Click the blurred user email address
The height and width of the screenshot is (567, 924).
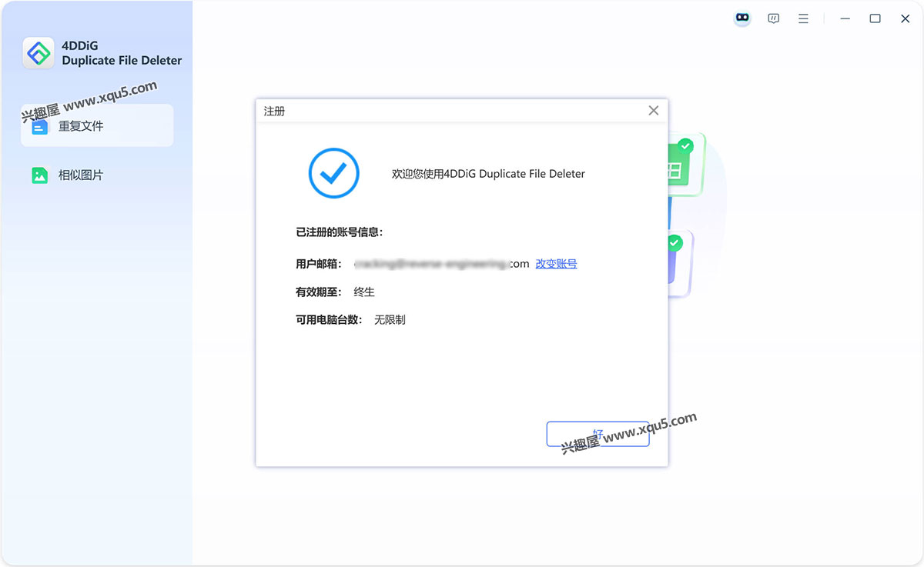(x=442, y=264)
